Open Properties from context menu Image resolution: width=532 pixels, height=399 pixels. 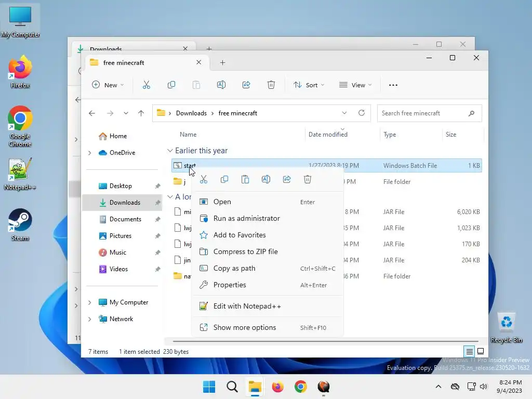(268, 285)
